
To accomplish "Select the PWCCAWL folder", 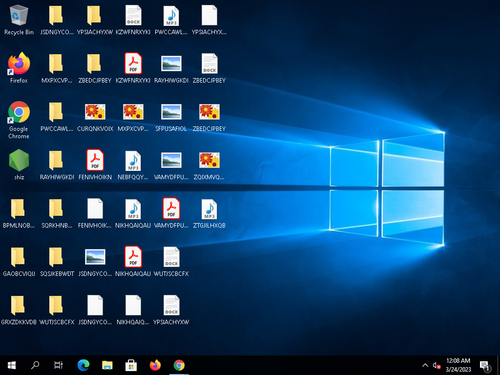I will point(57,116).
